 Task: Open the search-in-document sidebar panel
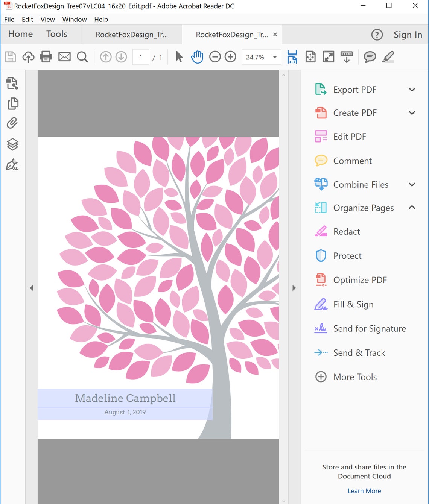tap(12, 83)
